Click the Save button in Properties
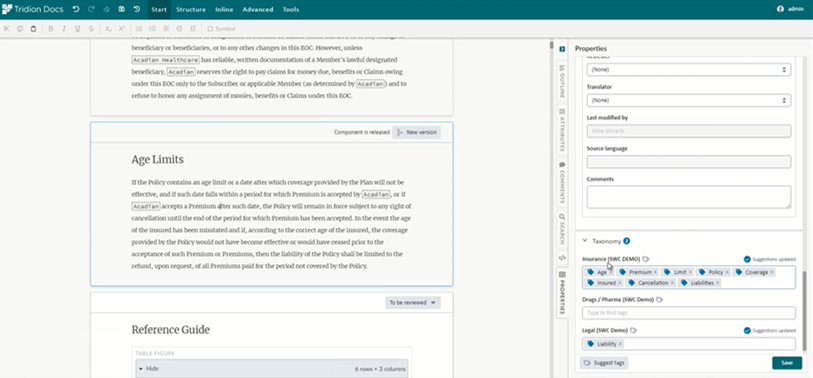This screenshot has height=378, width=813. pyautogui.click(x=787, y=363)
